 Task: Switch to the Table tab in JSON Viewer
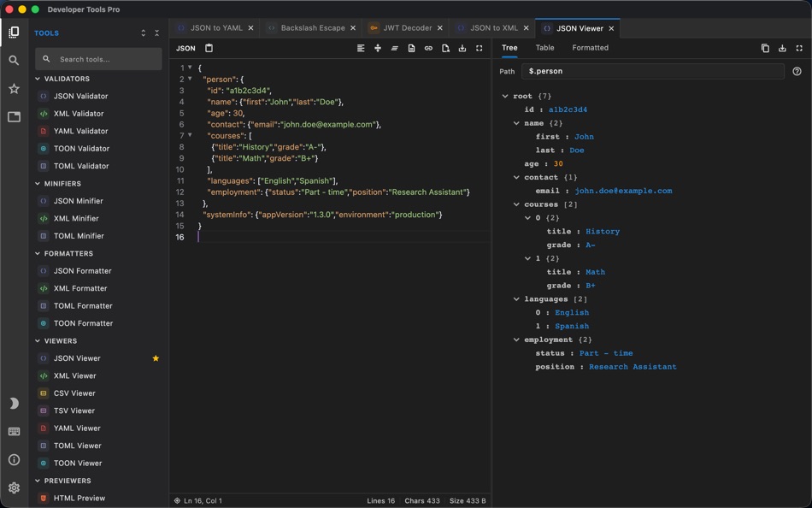pyautogui.click(x=544, y=48)
